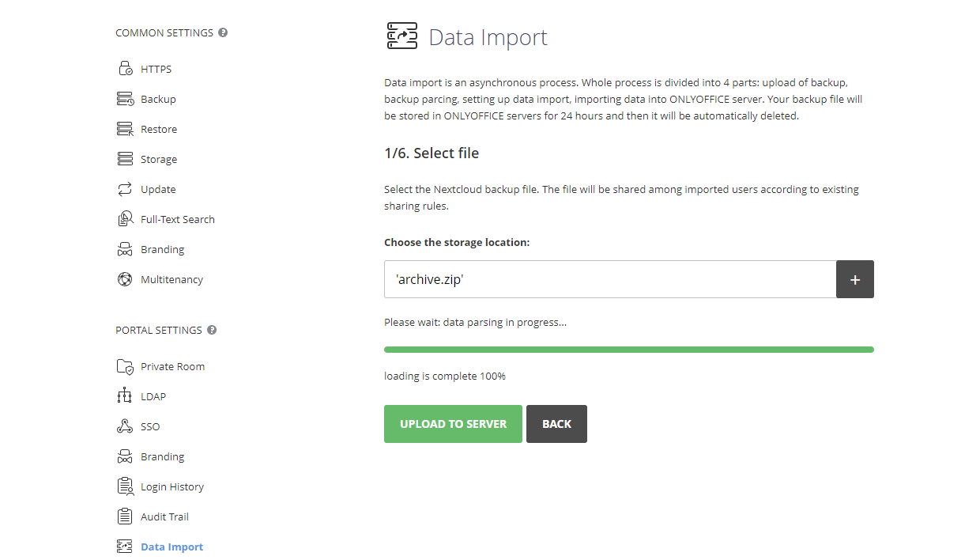Image resolution: width=980 pixels, height=560 pixels.
Task: Select the Full-Text Search icon
Action: point(125,218)
